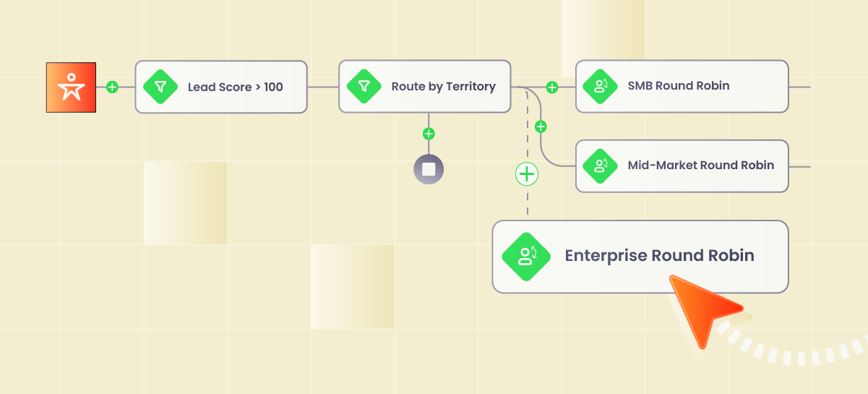The image size is (868, 394).
Task: Click the large plus on dashed connector
Action: click(527, 174)
